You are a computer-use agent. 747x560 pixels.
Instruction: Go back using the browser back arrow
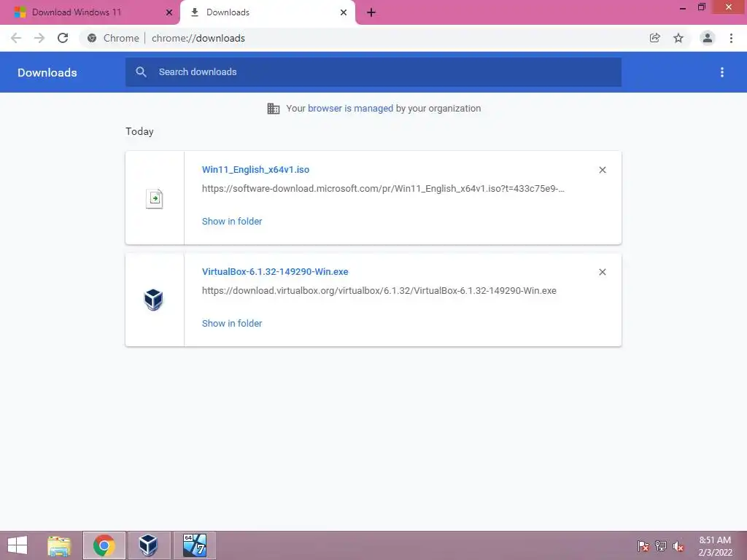pos(16,38)
